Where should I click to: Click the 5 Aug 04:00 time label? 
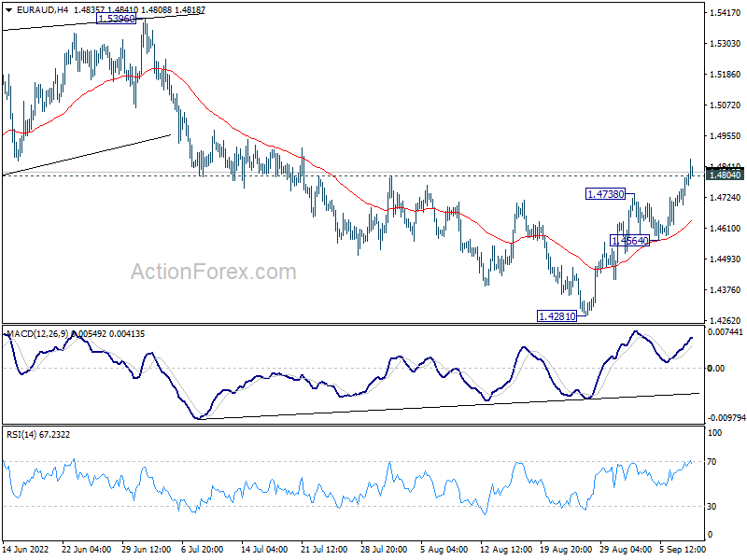[x=444, y=549]
